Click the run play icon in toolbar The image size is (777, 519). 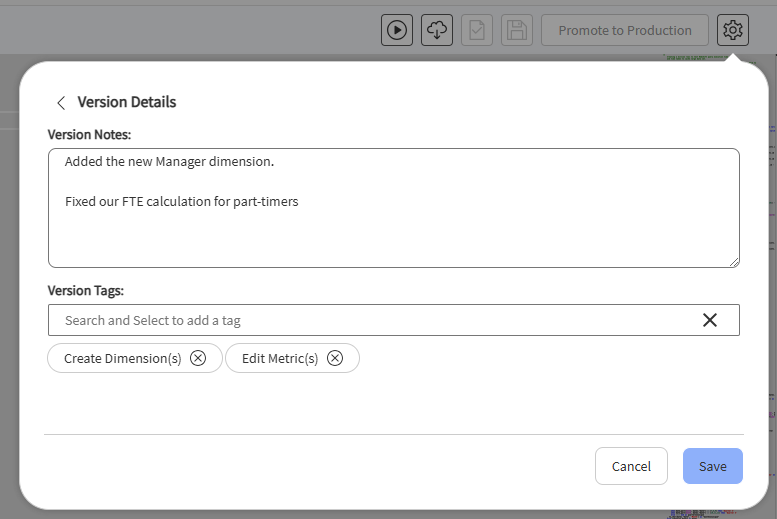pos(396,30)
